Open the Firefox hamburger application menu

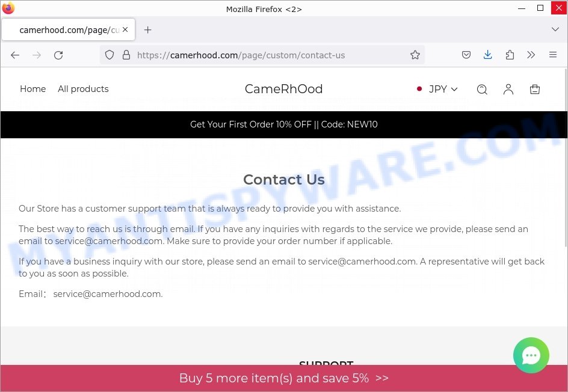pyautogui.click(x=553, y=55)
